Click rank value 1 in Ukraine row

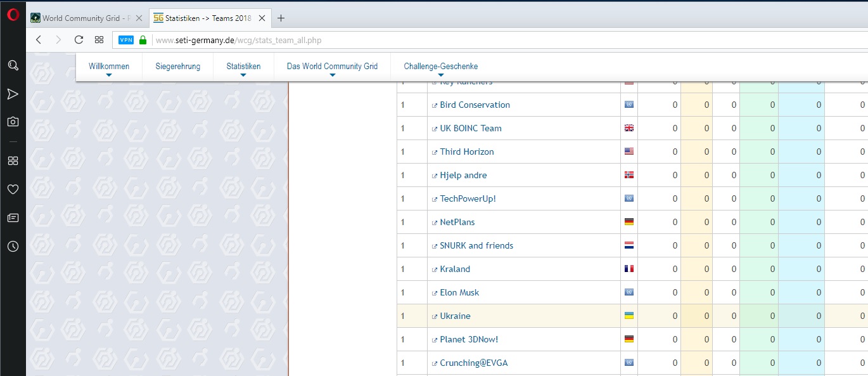click(402, 316)
